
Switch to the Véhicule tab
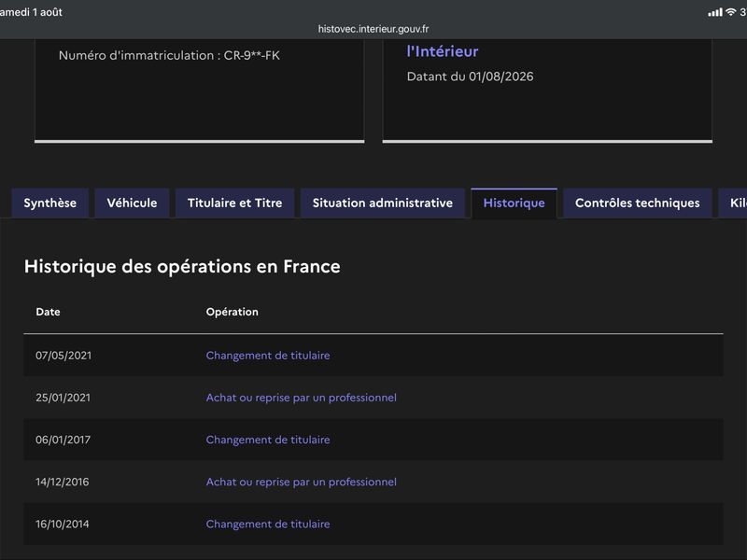(132, 203)
